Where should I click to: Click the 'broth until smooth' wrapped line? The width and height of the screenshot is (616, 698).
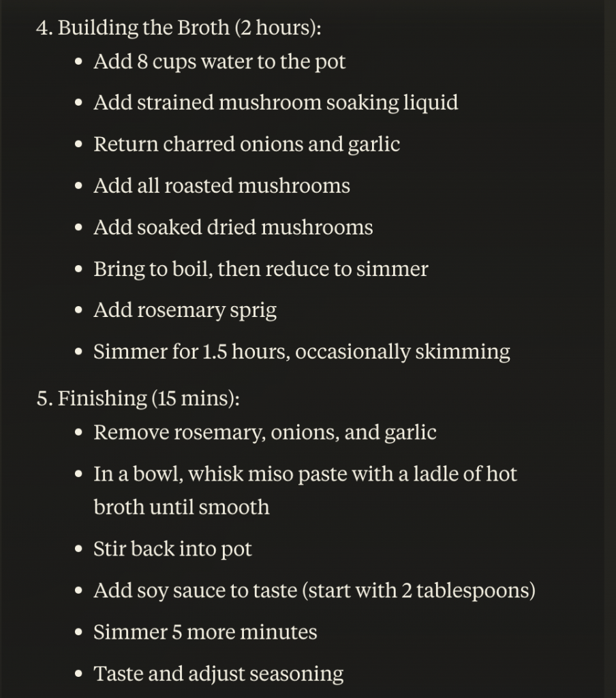click(x=181, y=508)
